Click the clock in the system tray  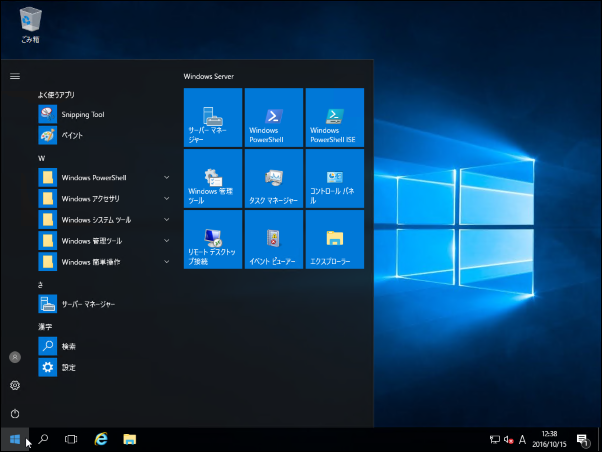tap(549, 439)
